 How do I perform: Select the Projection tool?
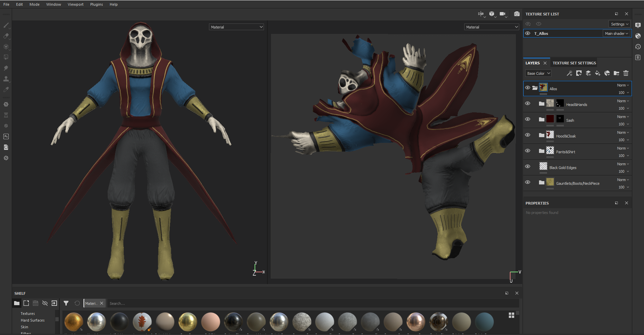[x=6, y=47]
